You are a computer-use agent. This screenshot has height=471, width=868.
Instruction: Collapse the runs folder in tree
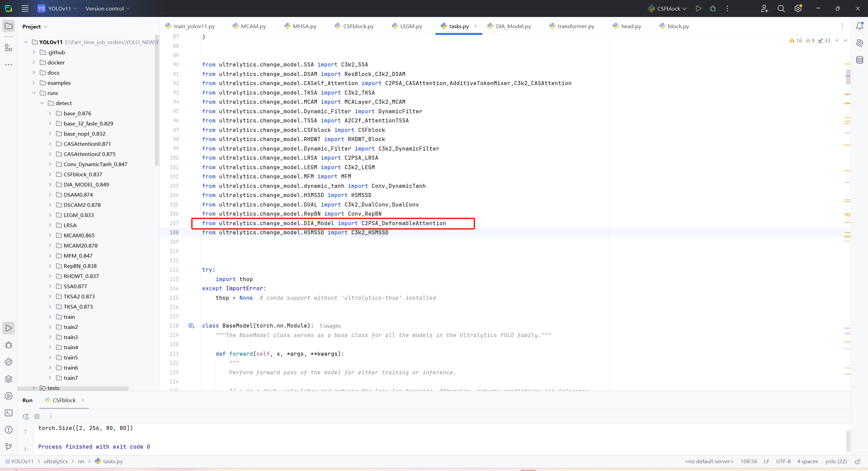34,93
